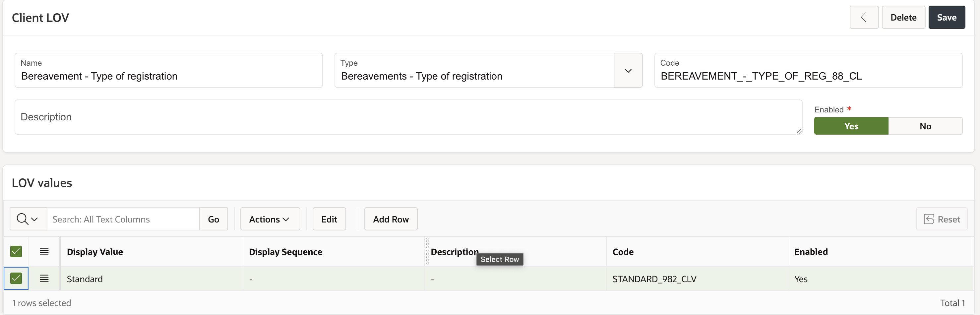The image size is (980, 315).
Task: Click the Code column header
Action: [623, 252]
